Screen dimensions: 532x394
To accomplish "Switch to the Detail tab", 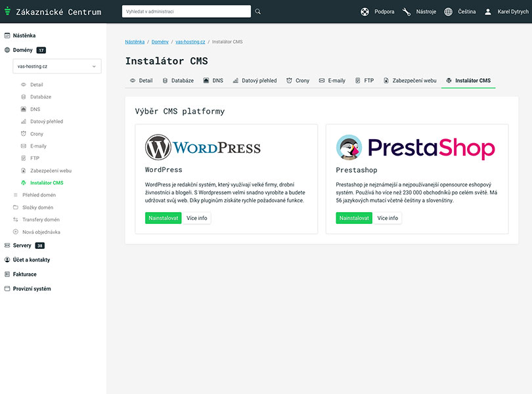I will click(141, 80).
